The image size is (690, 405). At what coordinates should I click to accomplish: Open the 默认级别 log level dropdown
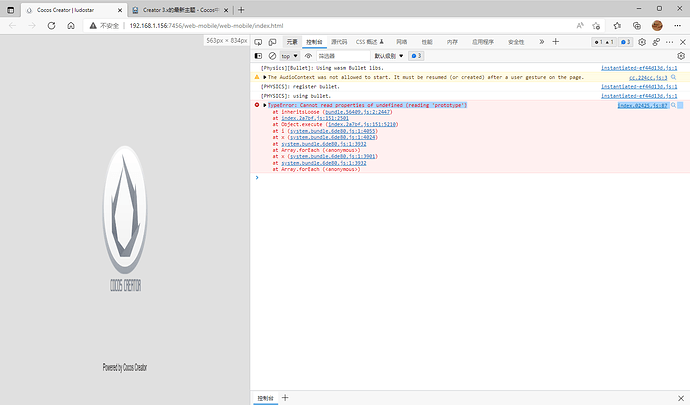coord(389,56)
